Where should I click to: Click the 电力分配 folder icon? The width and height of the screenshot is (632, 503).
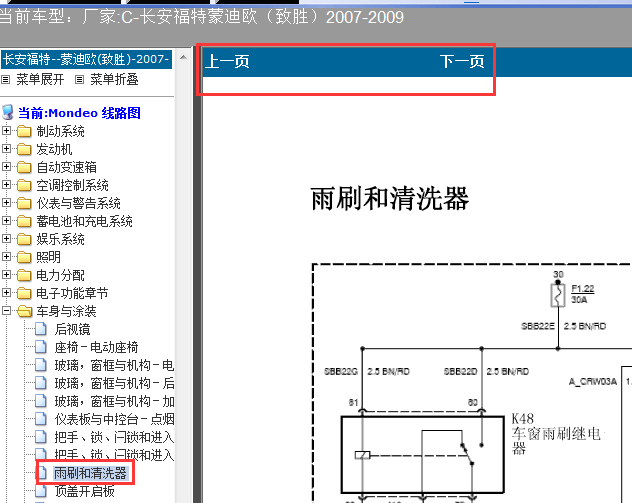(x=24, y=275)
